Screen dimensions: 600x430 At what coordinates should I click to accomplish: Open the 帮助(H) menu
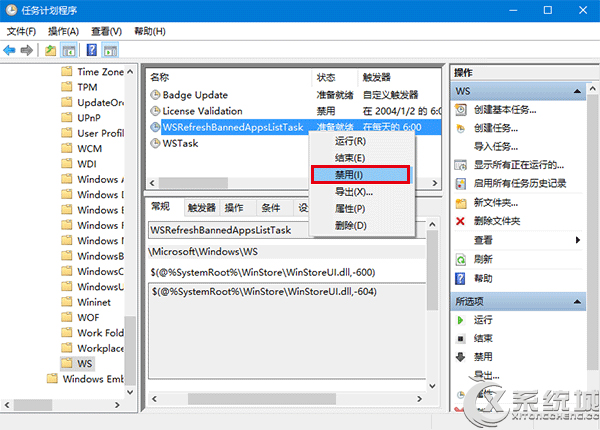(150, 31)
